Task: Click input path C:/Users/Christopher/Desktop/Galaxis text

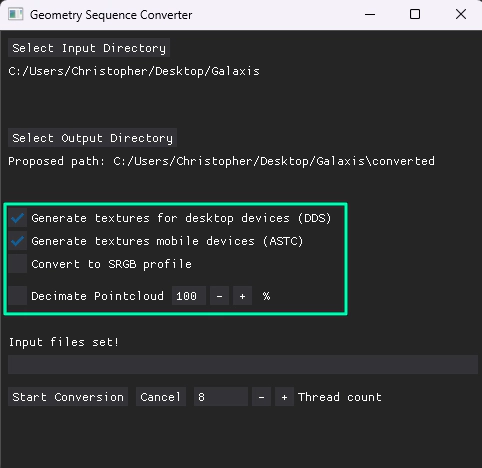Action: [x=134, y=71]
